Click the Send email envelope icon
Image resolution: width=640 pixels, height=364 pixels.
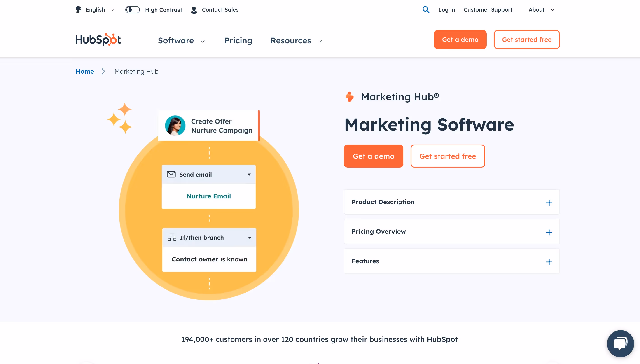tap(171, 174)
